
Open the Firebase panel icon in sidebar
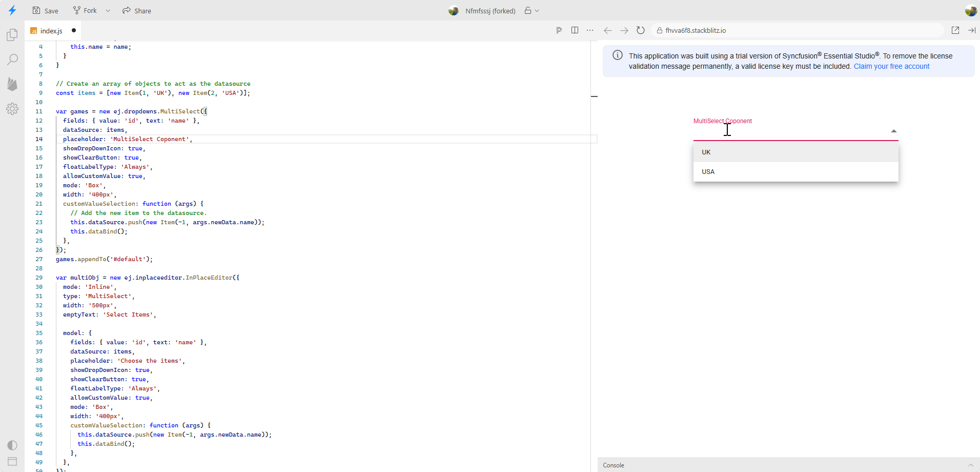(12, 84)
